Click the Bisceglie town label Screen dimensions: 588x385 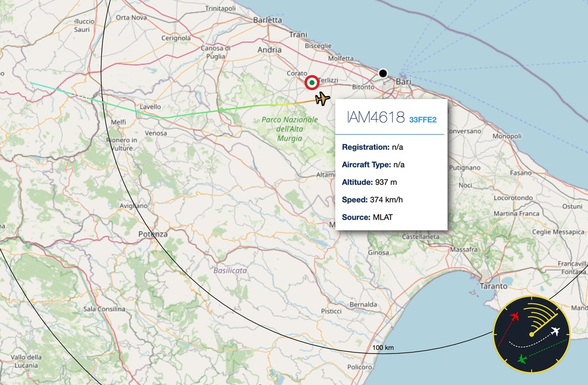pos(318,46)
